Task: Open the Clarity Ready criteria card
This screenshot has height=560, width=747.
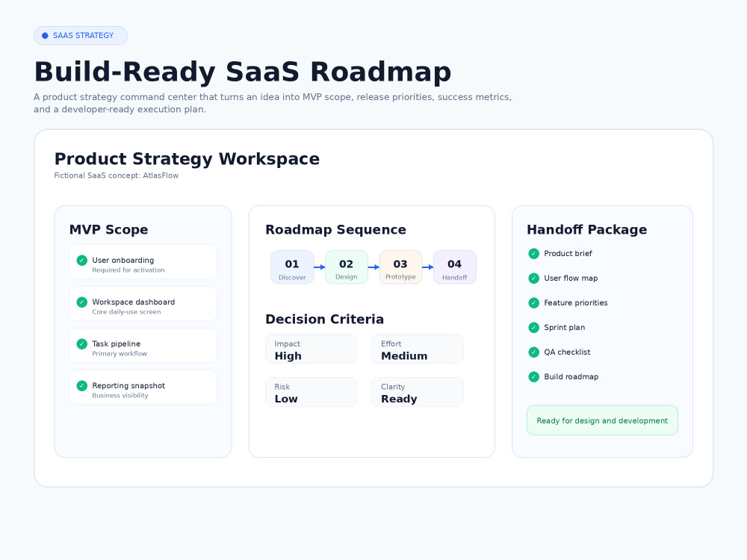Action: pos(418,393)
